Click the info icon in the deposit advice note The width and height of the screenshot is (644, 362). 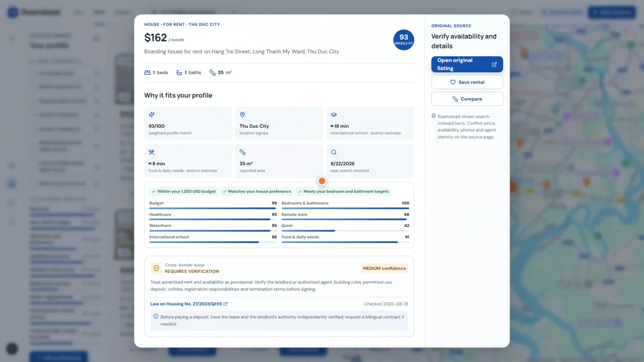(x=156, y=317)
